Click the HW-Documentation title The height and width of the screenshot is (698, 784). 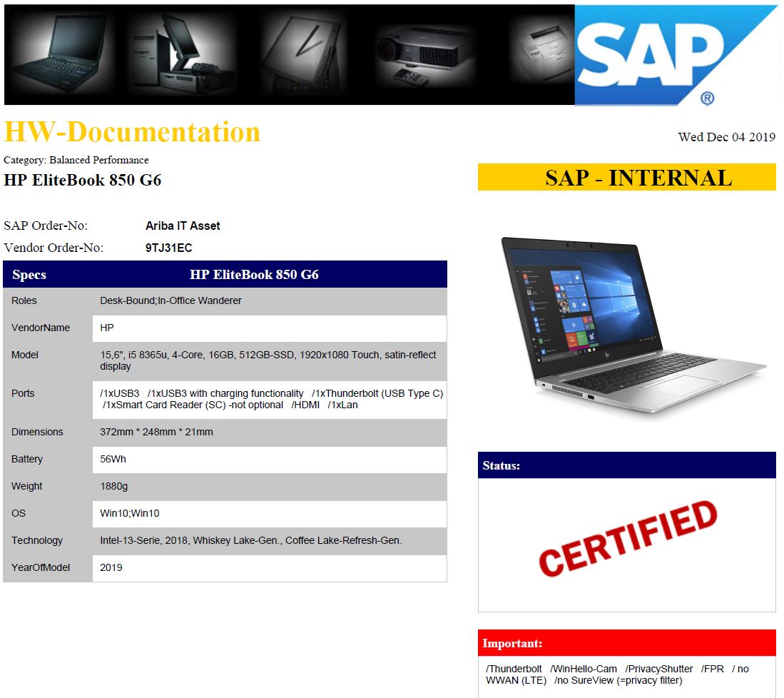[x=132, y=132]
